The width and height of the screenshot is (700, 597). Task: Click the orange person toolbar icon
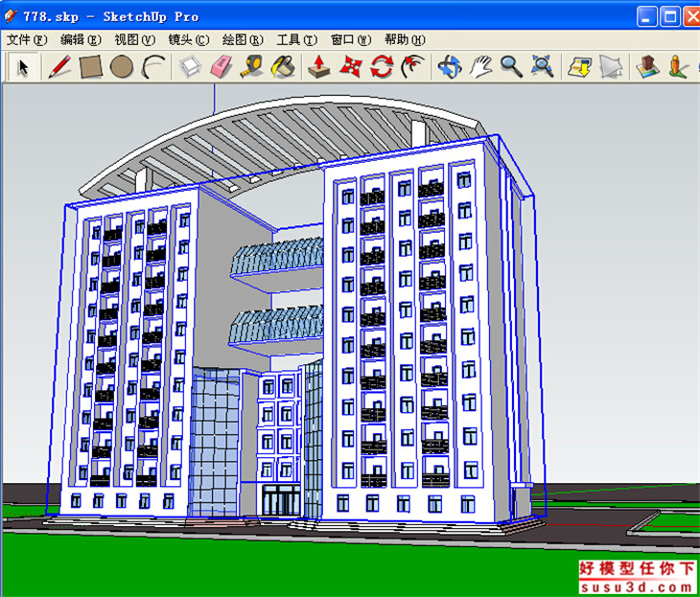[x=678, y=67]
